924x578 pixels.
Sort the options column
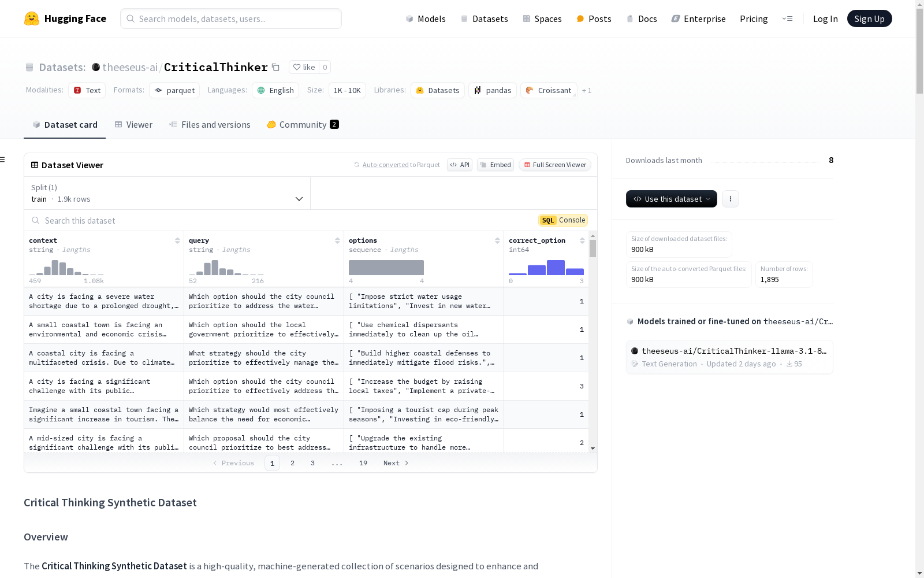pyautogui.click(x=497, y=240)
